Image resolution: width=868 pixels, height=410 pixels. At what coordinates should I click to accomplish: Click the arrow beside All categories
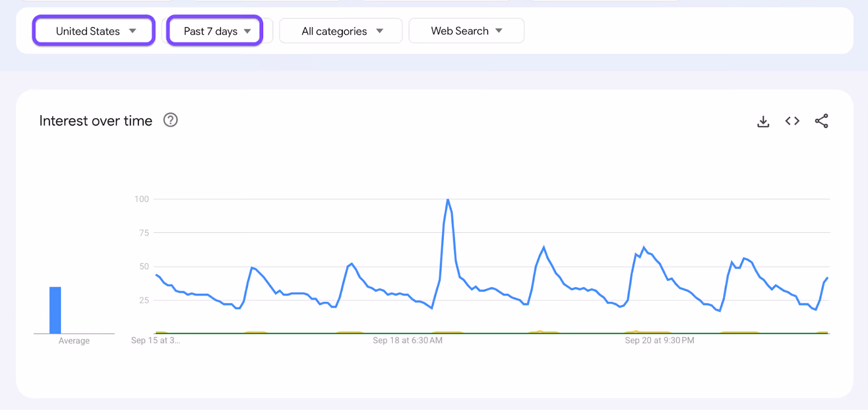coord(380,31)
